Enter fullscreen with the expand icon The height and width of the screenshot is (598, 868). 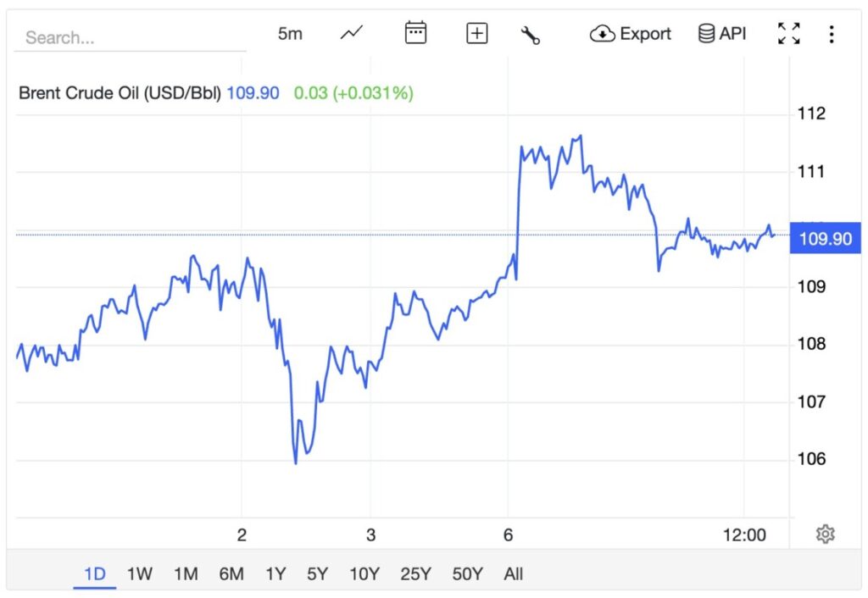pos(788,32)
